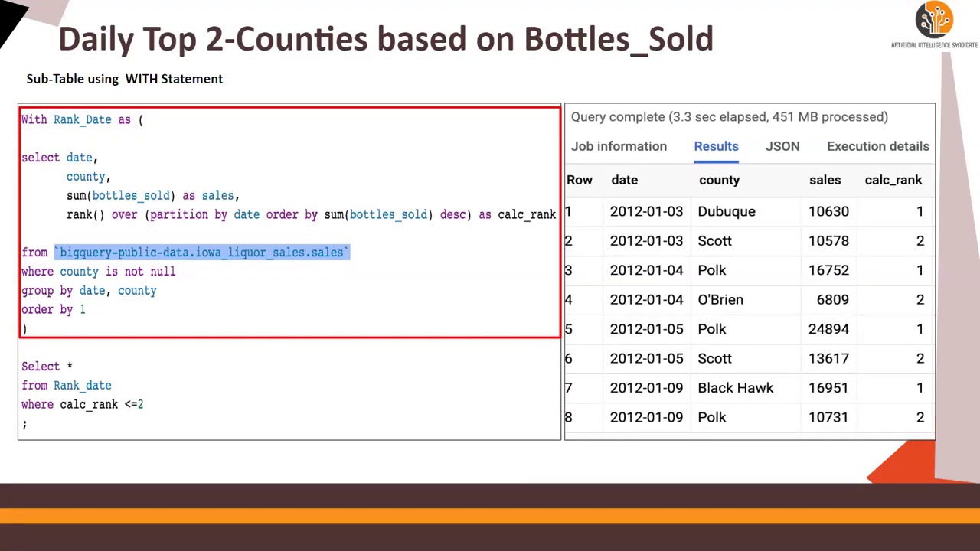Click the 'order by 1' line
Viewport: 980px width, 551px height.
(x=54, y=310)
